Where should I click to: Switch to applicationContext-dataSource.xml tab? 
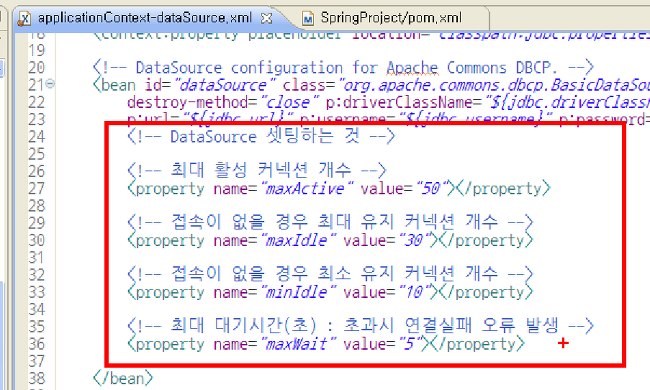145,18
